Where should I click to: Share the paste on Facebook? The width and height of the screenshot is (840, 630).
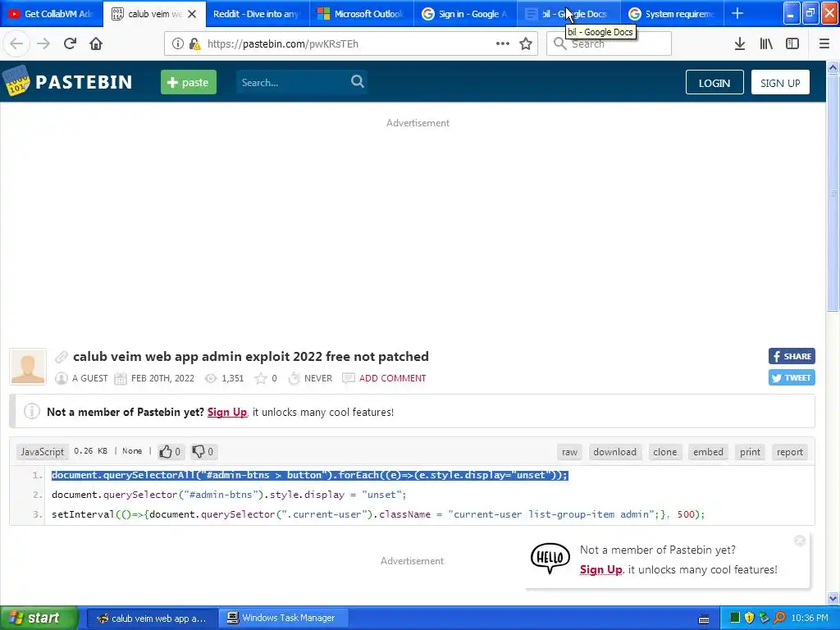point(792,356)
